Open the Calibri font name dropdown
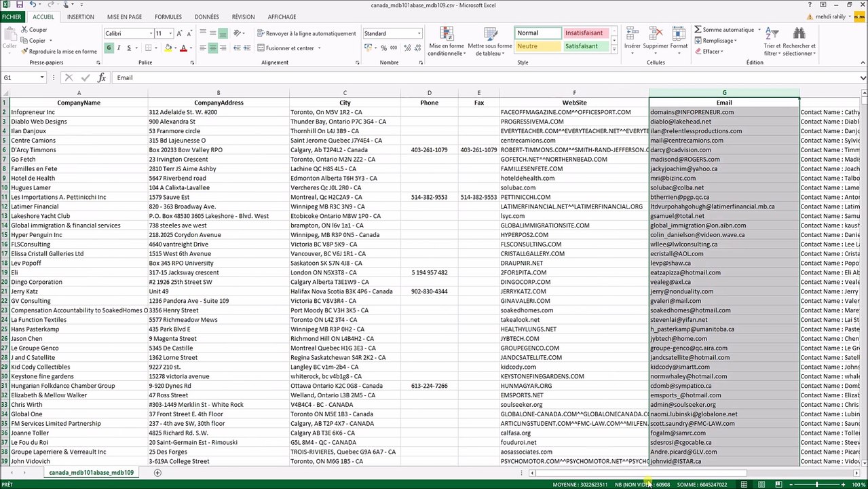The height and width of the screenshot is (489, 868). pos(150,33)
